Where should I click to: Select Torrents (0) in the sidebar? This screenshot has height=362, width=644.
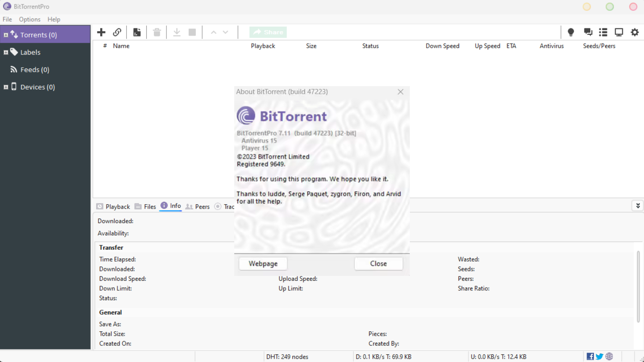point(45,35)
